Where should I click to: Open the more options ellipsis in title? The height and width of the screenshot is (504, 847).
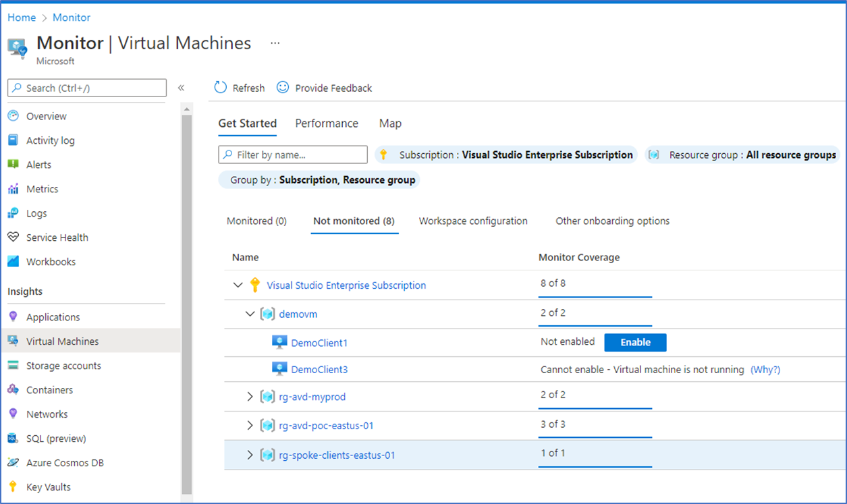275,43
